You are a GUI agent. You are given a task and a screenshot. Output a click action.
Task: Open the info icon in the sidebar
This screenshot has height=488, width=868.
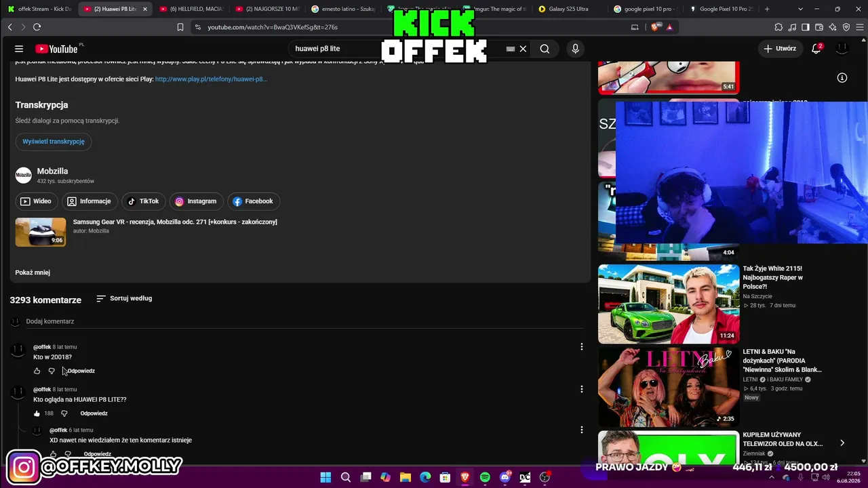tap(842, 78)
